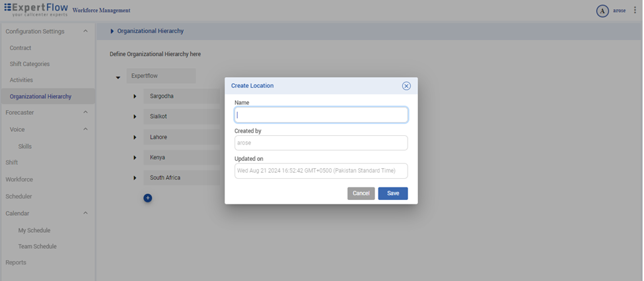Click the blue plus add location icon

pos(147,198)
